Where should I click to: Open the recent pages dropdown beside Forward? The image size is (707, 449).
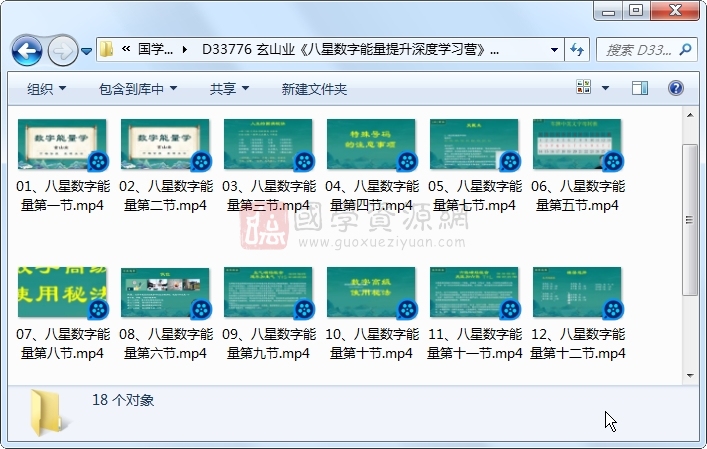[87, 51]
